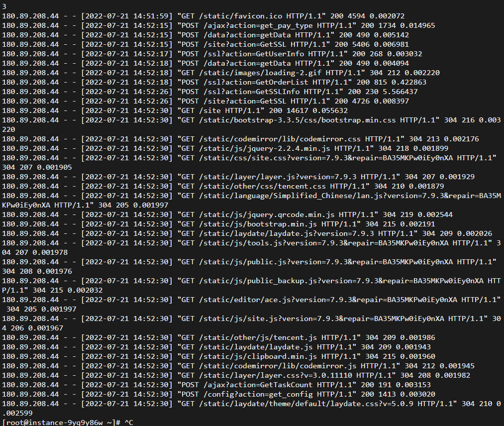Click the get_config POST log entry
This screenshot has width=504, height=426.
[218, 394]
